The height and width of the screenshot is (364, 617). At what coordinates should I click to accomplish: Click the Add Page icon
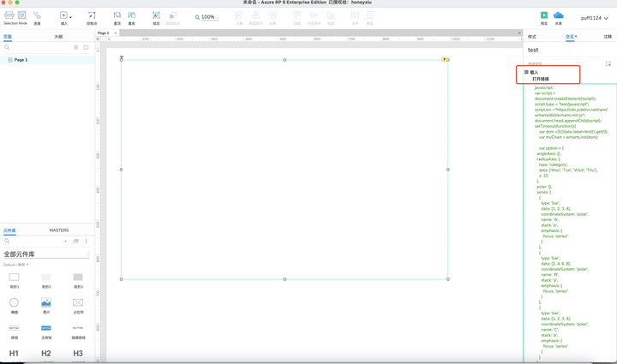pyautogui.click(x=75, y=47)
